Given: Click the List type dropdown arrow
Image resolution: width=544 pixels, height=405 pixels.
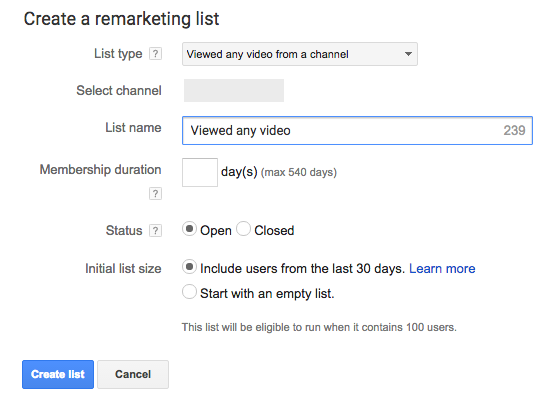Looking at the screenshot, I should click(x=408, y=54).
